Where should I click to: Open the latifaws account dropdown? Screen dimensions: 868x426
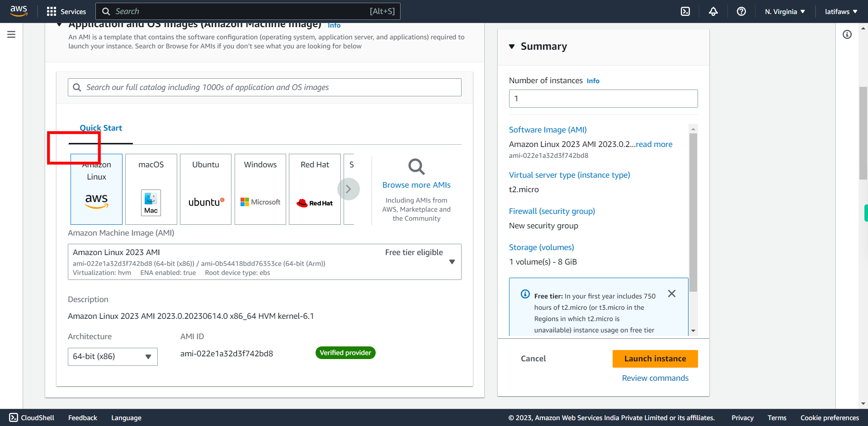point(841,11)
